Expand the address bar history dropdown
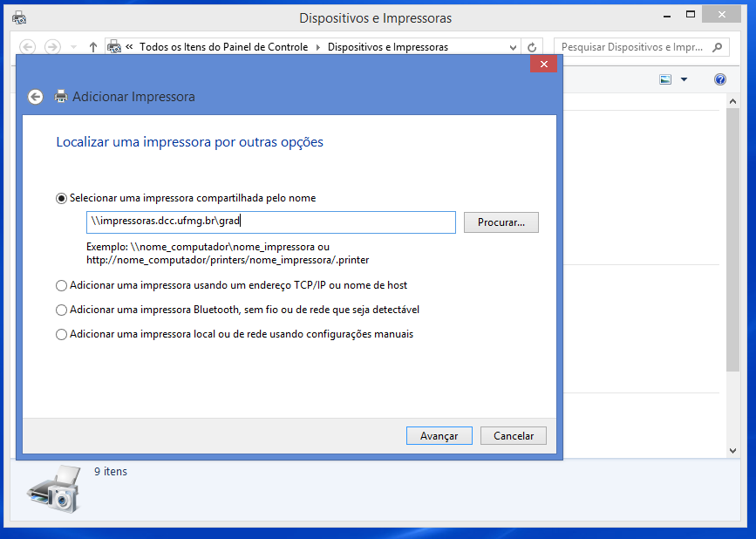The width and height of the screenshot is (756, 539). (x=513, y=47)
